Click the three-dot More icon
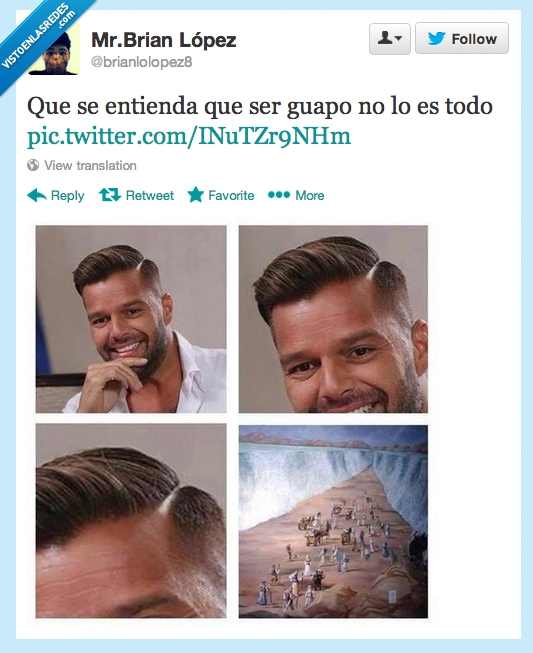Viewport: 533px width, 653px height. click(x=279, y=194)
